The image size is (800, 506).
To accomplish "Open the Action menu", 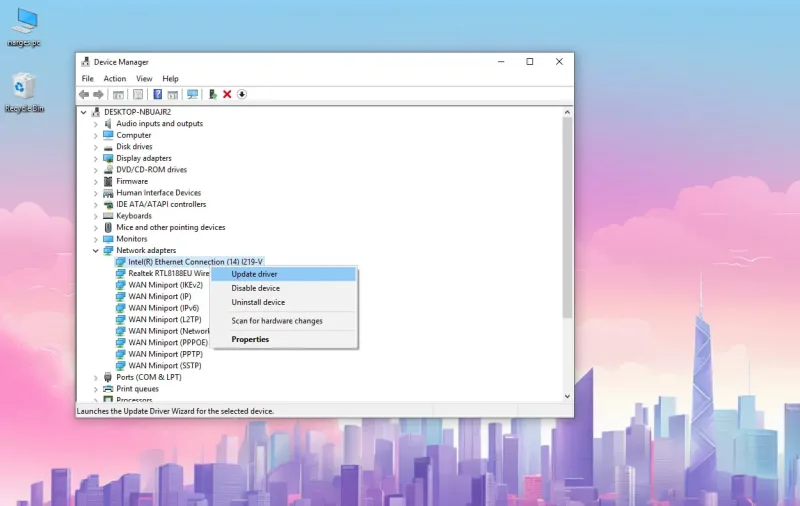I will click(x=115, y=79).
